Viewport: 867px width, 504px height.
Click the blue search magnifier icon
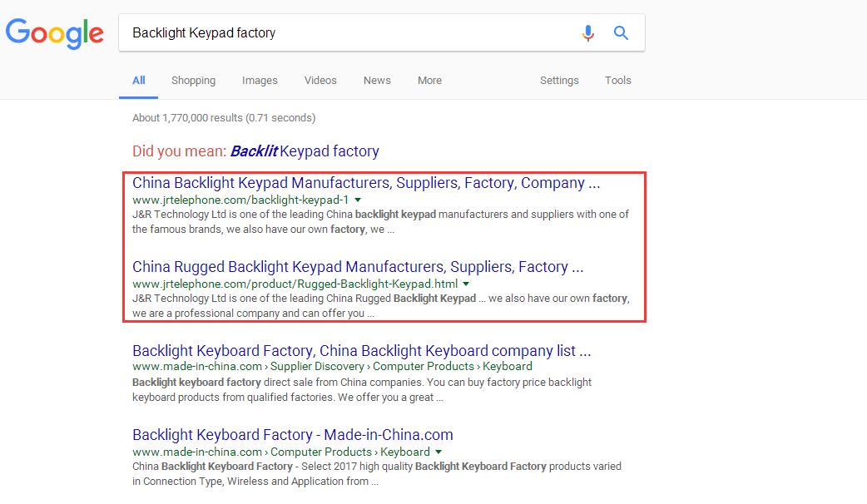[621, 33]
